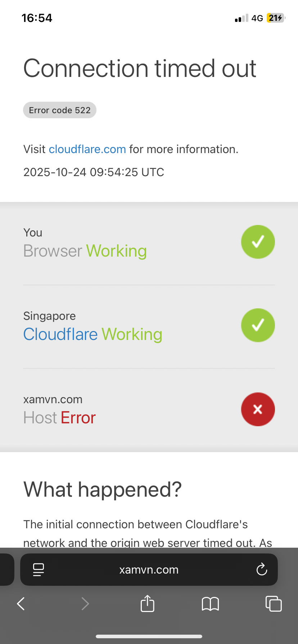Open the blue Cloudflare status link

(60, 334)
